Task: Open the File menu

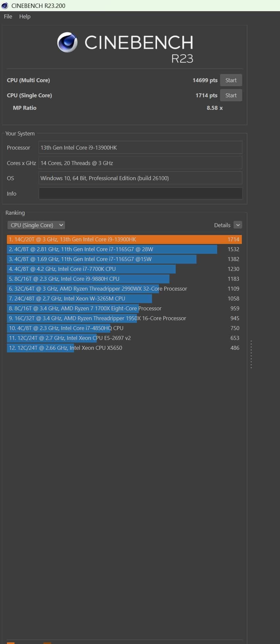Action: (8, 16)
